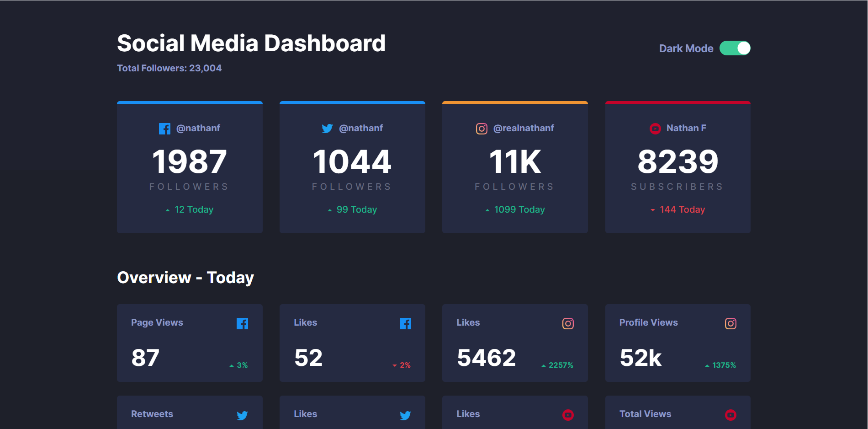Click the Twitter bird icon beside @nathanf
The height and width of the screenshot is (429, 868).
[327, 129]
